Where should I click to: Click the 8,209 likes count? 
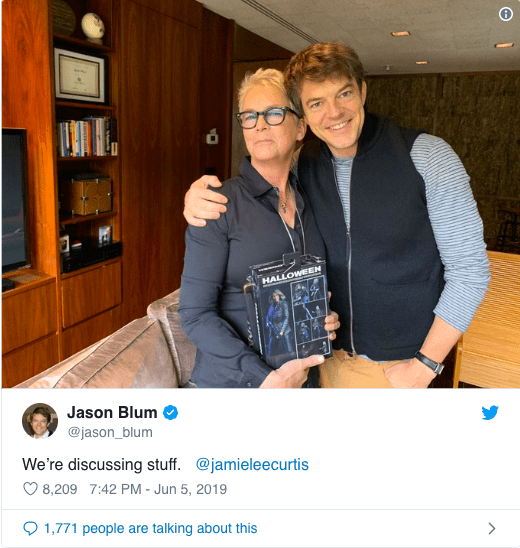pos(60,489)
